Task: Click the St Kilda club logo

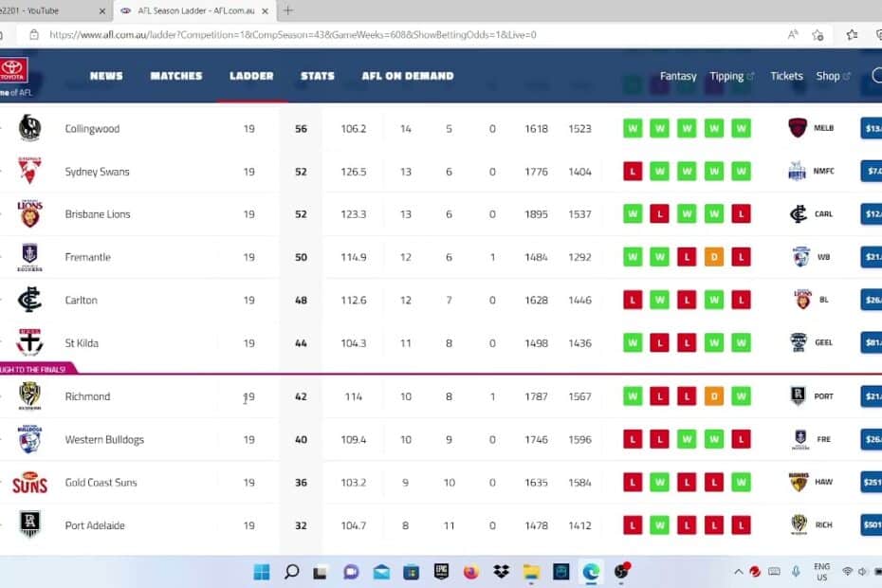Action: click(x=29, y=342)
